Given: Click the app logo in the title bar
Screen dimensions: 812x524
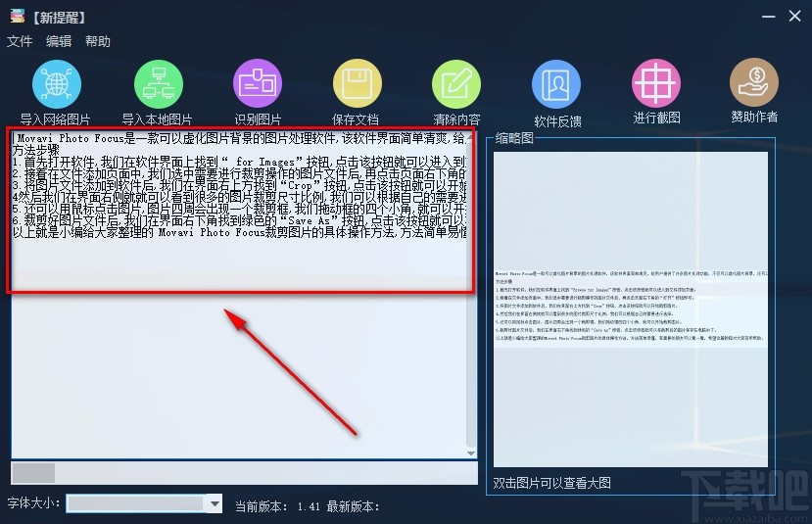Looking at the screenshot, I should 18,17.
